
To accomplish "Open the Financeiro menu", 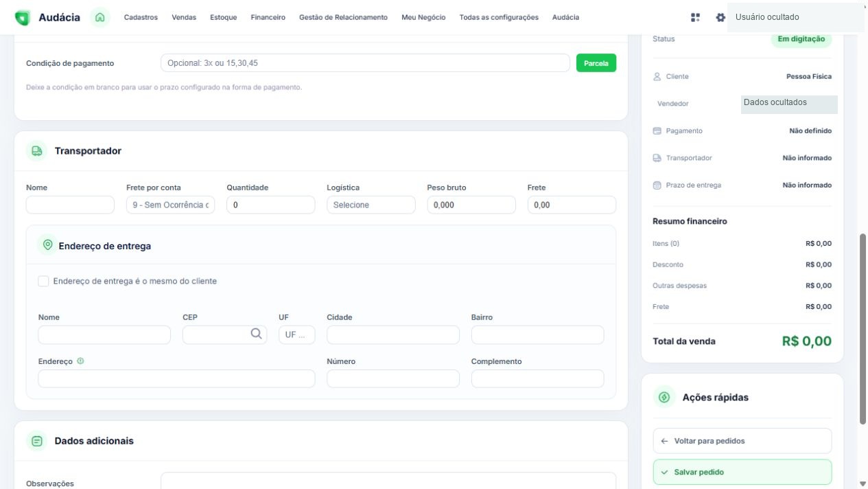I will [268, 18].
